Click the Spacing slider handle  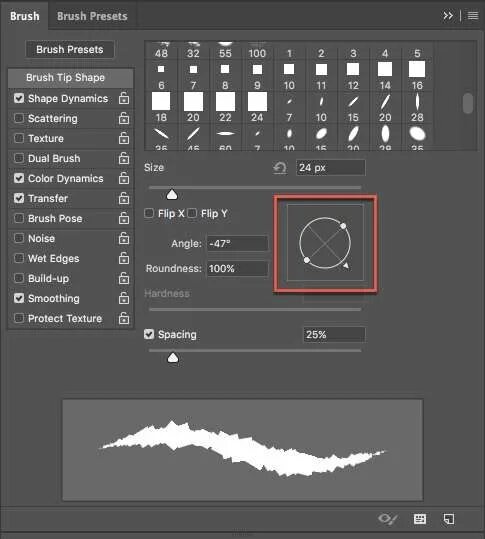(173, 358)
